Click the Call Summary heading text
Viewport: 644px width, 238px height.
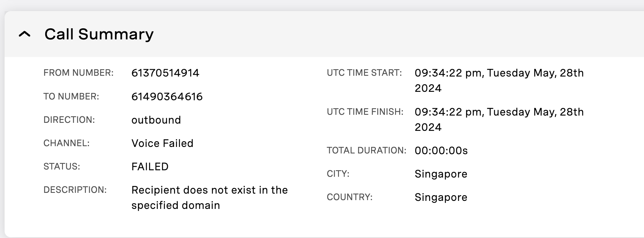tap(99, 34)
